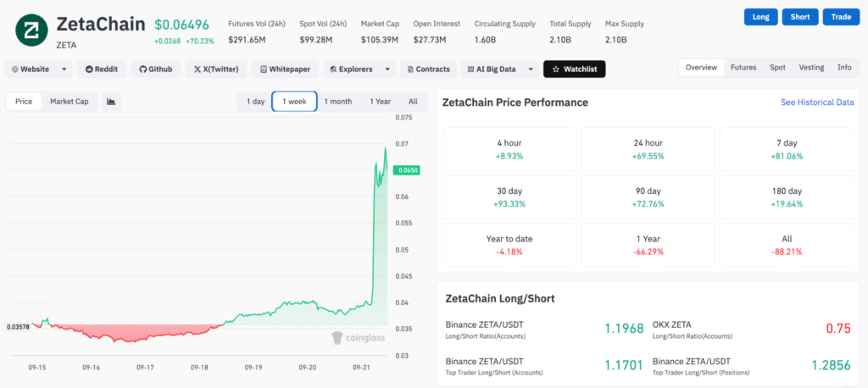Click the Explorers button
Screen dimensions: 868x388
coord(351,69)
